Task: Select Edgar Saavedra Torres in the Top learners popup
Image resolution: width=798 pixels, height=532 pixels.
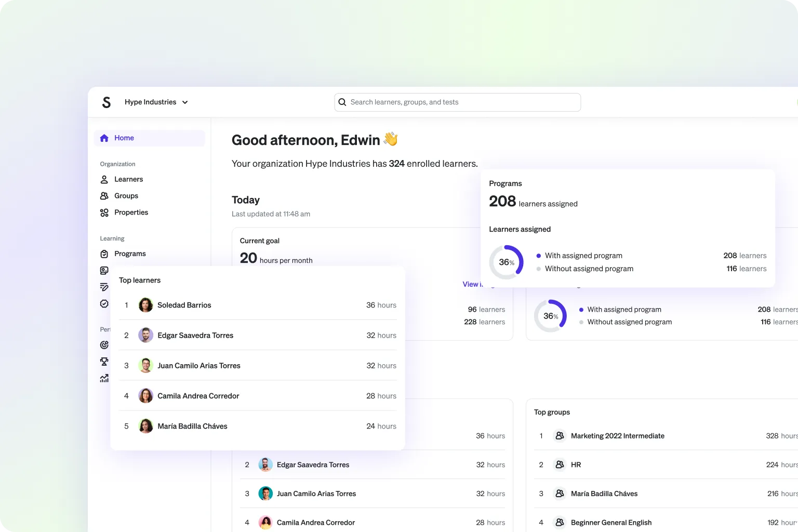Action: (x=258, y=335)
